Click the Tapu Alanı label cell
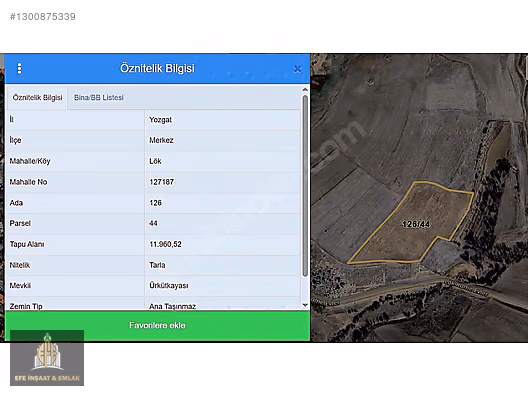 75,244
